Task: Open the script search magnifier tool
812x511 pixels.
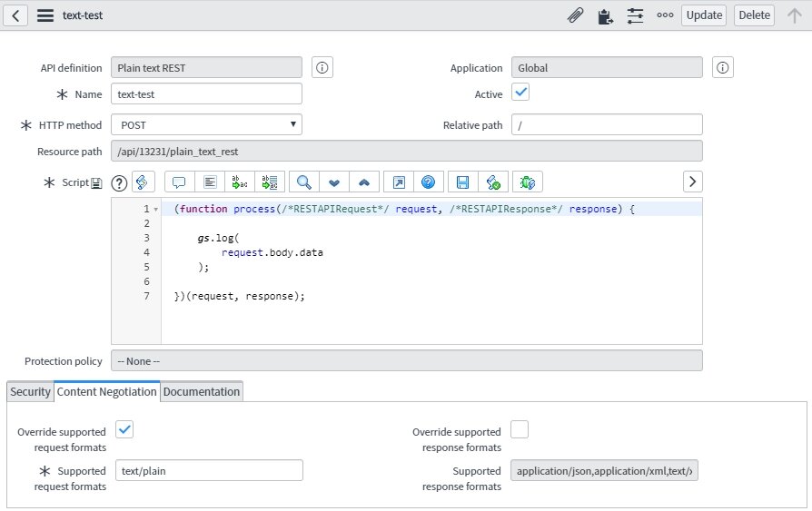Action: click(x=304, y=182)
